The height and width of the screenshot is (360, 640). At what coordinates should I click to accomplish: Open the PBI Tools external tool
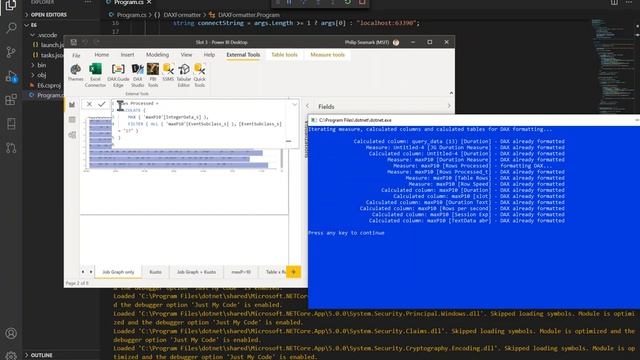153,75
